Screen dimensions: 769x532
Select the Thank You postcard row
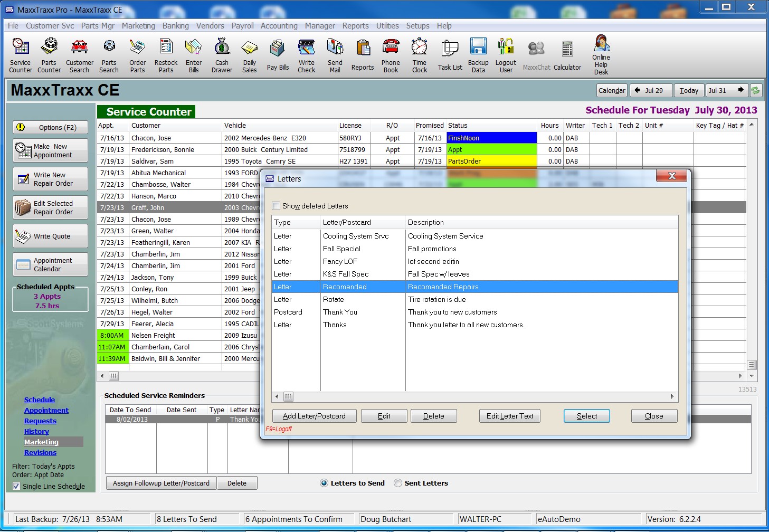pos(474,312)
